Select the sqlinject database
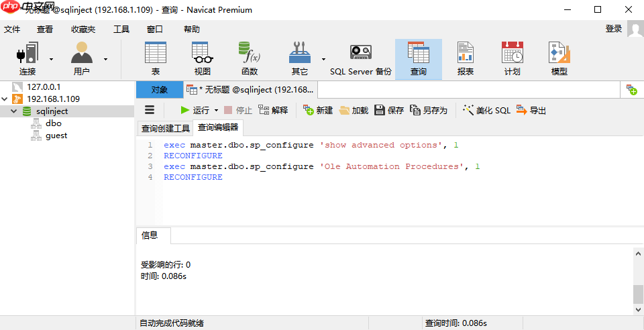The height and width of the screenshot is (330, 644). (52, 111)
